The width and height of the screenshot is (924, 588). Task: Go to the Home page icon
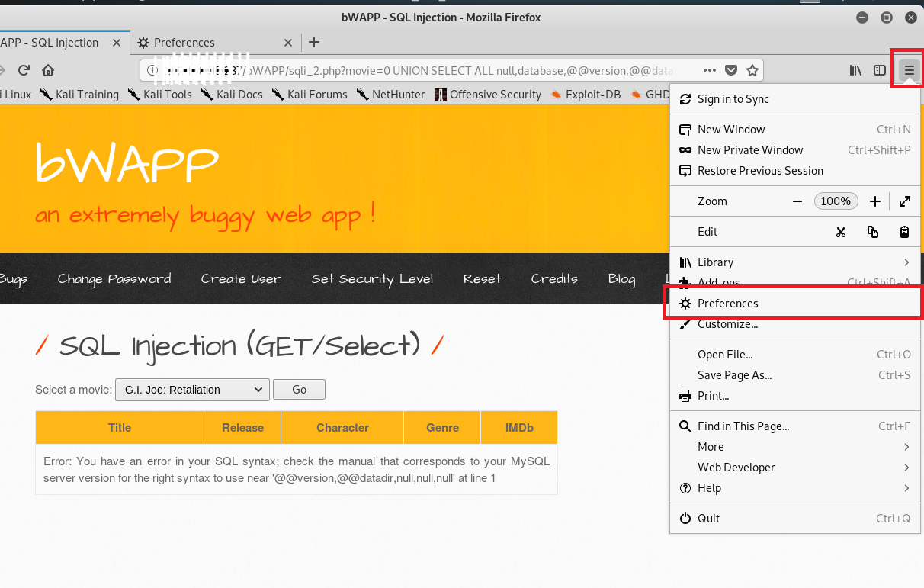[x=48, y=70]
